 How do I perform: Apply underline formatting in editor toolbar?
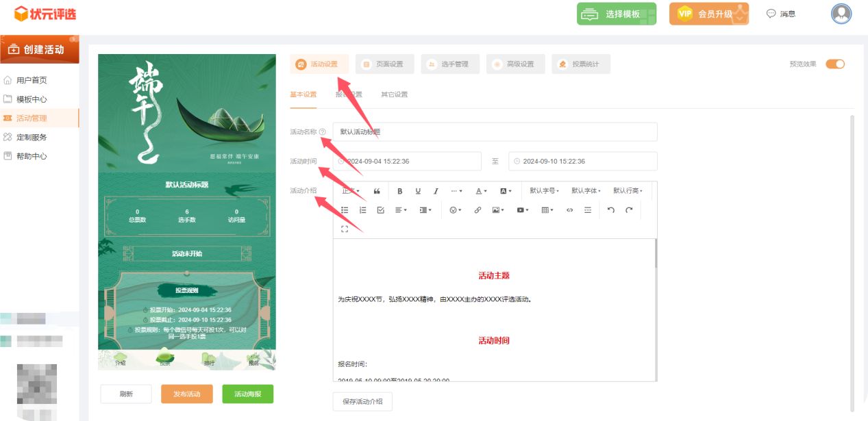pos(418,191)
